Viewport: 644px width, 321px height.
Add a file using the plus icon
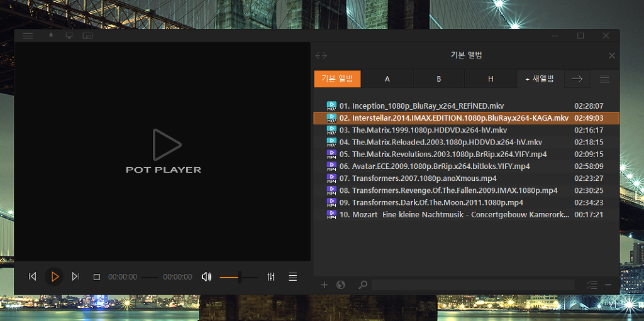[325, 285]
